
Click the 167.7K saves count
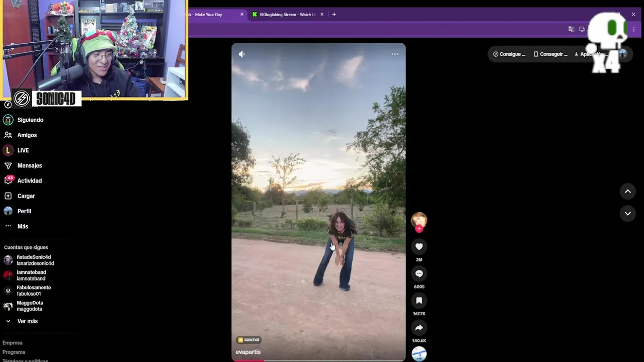pyautogui.click(x=419, y=314)
